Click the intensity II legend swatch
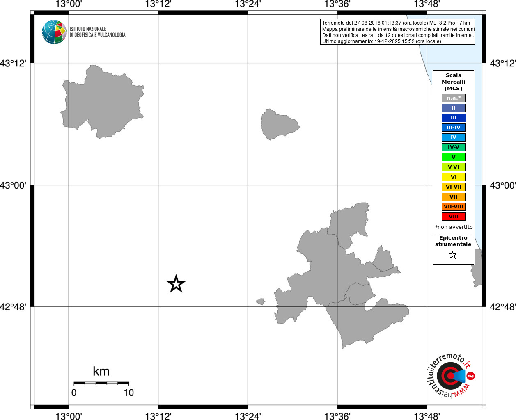Image resolution: width=516 pixels, height=420 pixels. [454, 108]
